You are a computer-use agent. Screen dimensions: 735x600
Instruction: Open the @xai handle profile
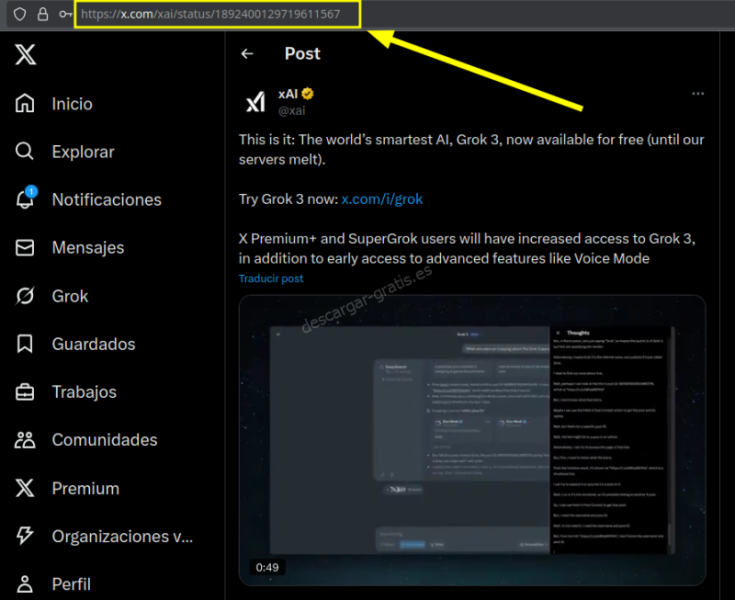[291, 111]
